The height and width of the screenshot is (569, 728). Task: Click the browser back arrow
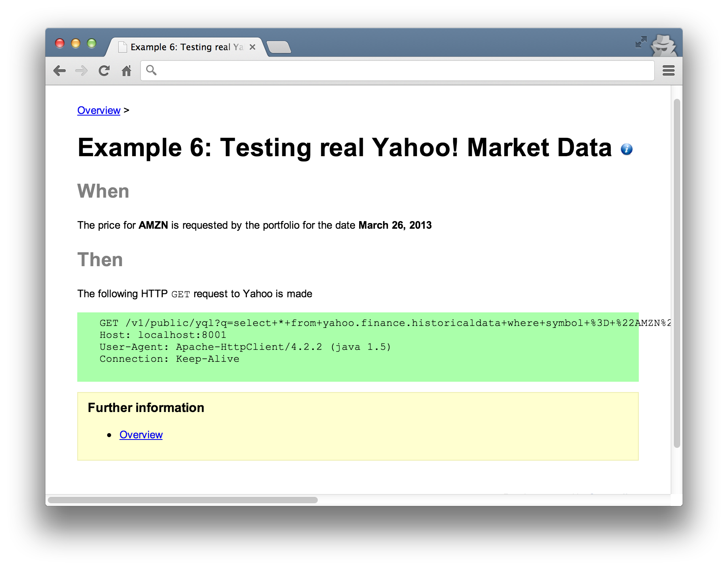(x=59, y=71)
